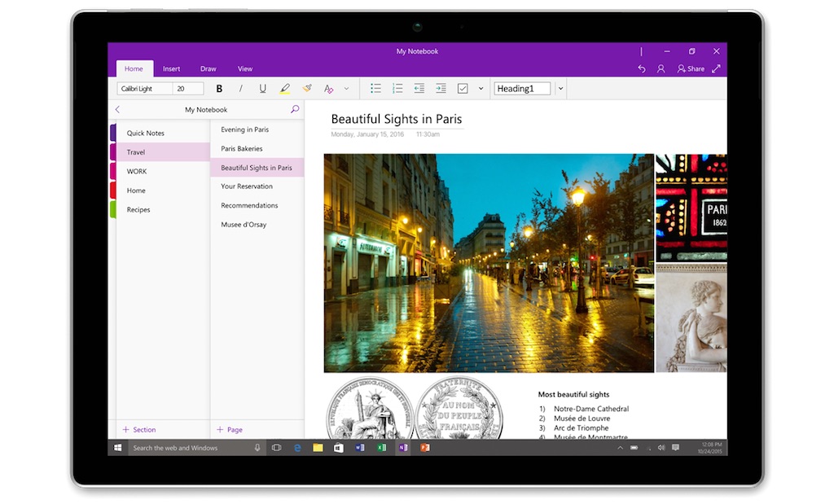Search the notebook with magnifier icon
Image resolution: width=834 pixels, height=504 pixels.
[295, 109]
